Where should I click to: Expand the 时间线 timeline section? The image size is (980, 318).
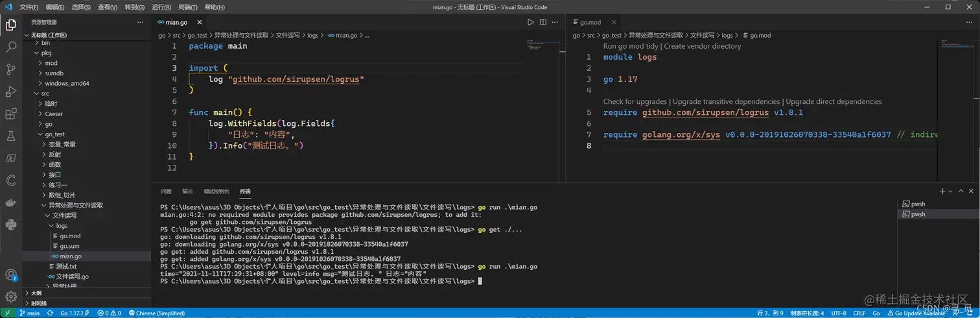click(x=87, y=303)
